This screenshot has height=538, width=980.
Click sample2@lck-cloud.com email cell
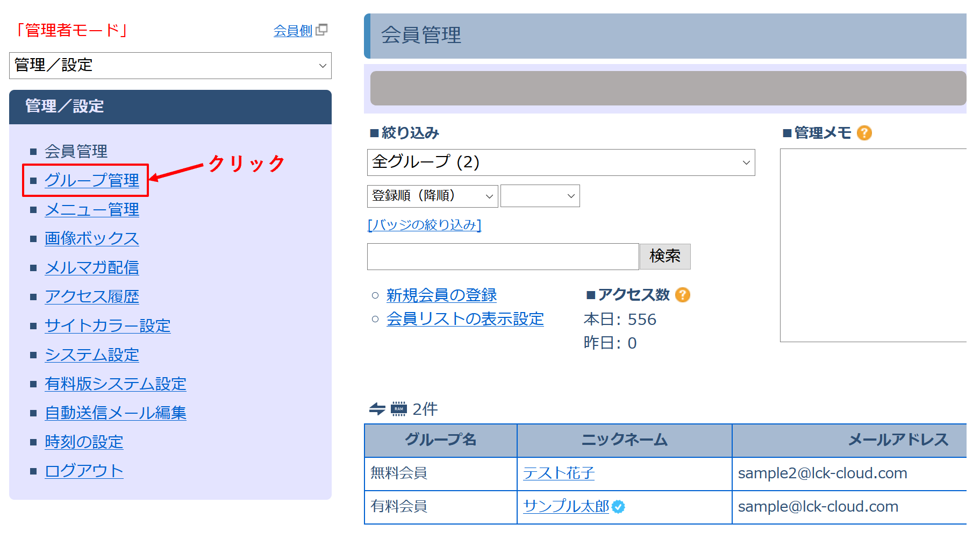tap(850, 473)
